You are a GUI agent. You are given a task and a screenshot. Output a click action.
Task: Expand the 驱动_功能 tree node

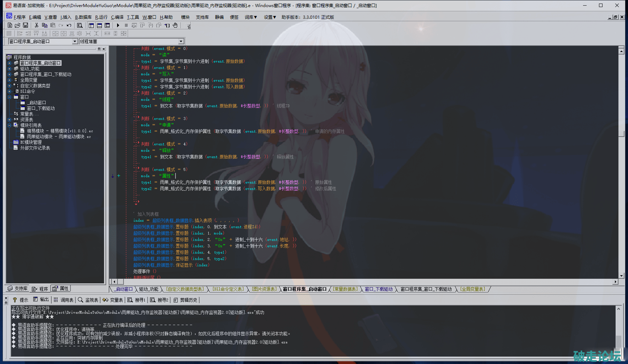pos(10,69)
